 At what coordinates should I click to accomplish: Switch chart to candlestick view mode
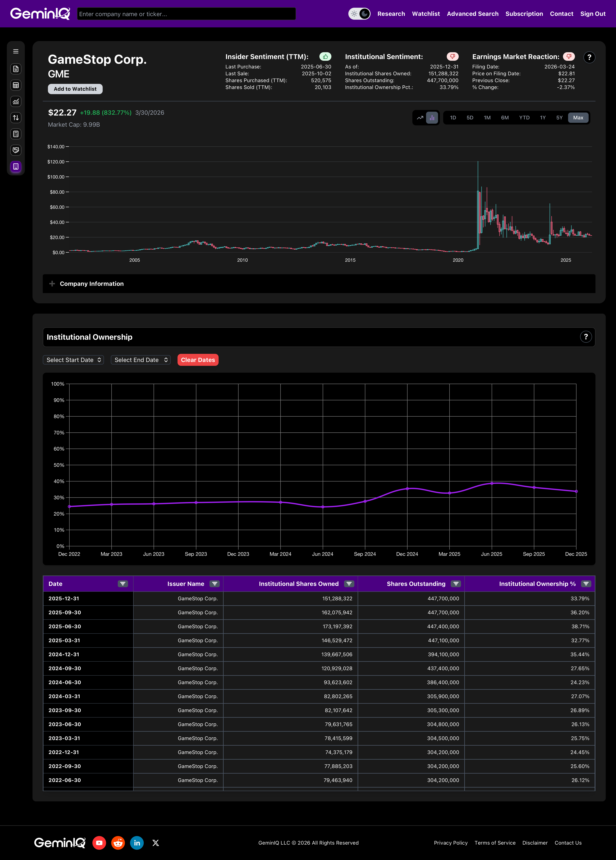pos(432,118)
